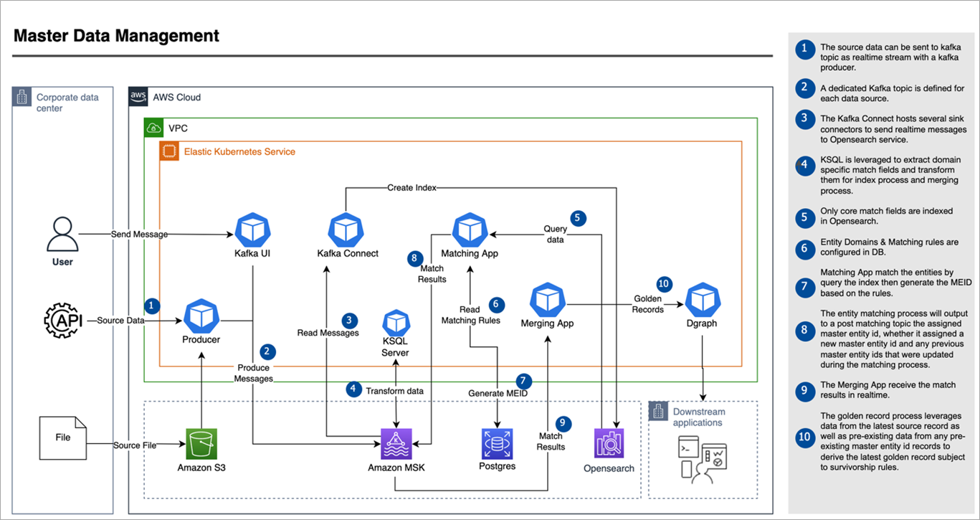The width and height of the screenshot is (980, 520).
Task: Select the API gear icon
Action: 62,320
